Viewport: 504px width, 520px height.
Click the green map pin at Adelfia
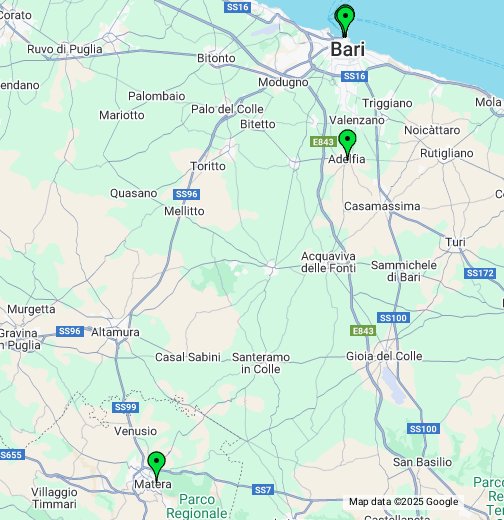(x=347, y=143)
